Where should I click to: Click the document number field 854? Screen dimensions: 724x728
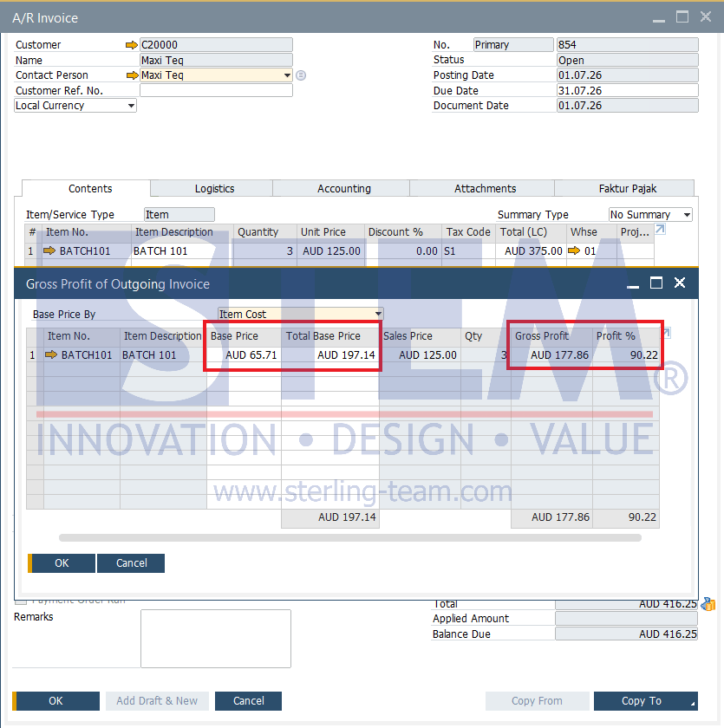point(628,45)
